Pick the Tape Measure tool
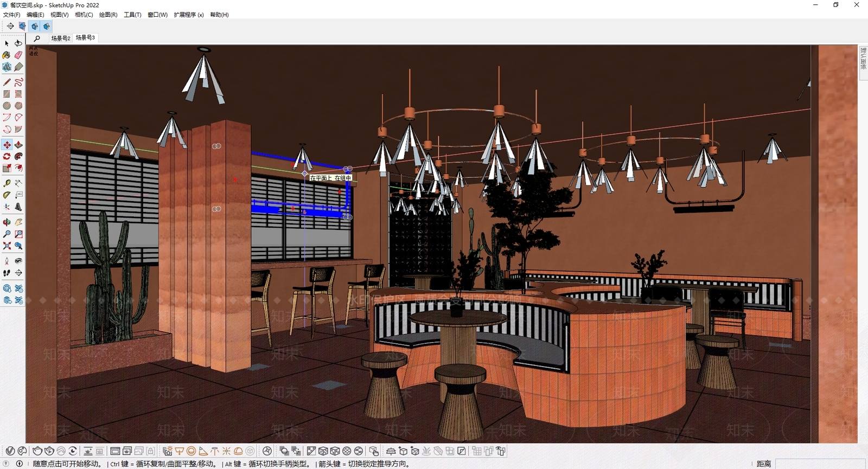 7,183
